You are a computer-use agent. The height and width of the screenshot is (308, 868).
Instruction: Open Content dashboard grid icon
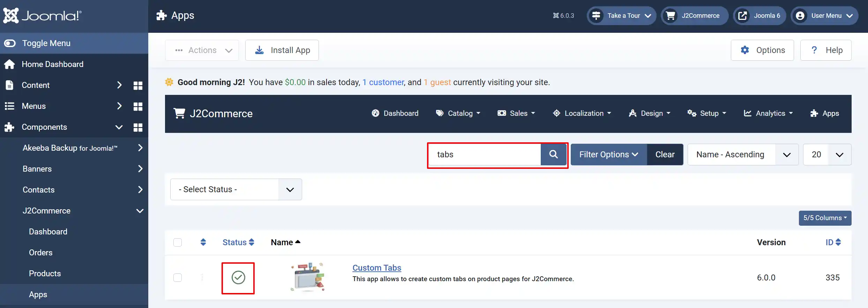(x=138, y=85)
